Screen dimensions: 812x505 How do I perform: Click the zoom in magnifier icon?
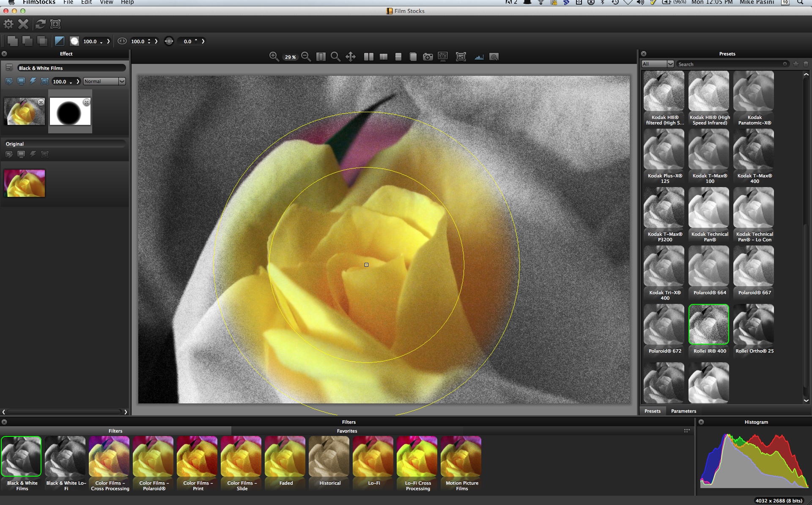click(x=274, y=56)
